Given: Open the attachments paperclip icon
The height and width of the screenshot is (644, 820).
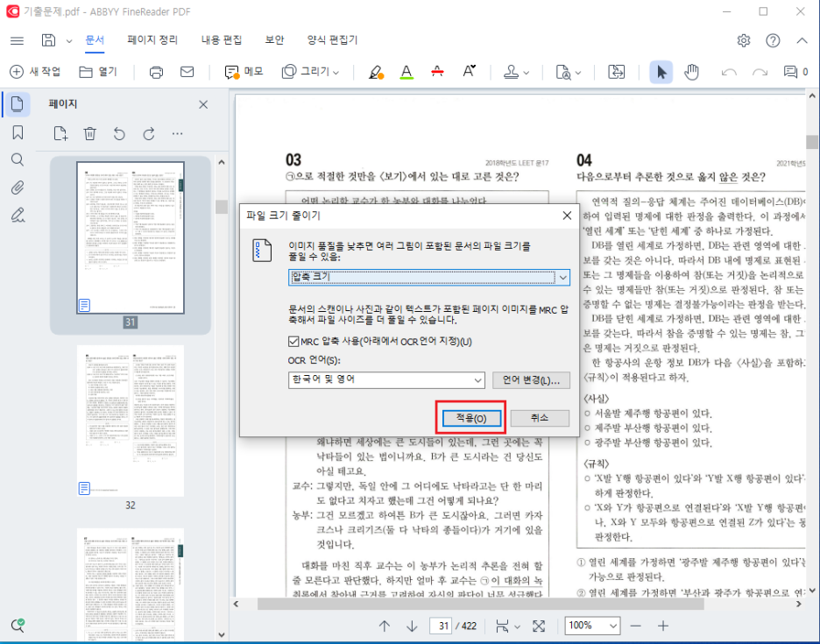Looking at the screenshot, I should pyautogui.click(x=18, y=188).
